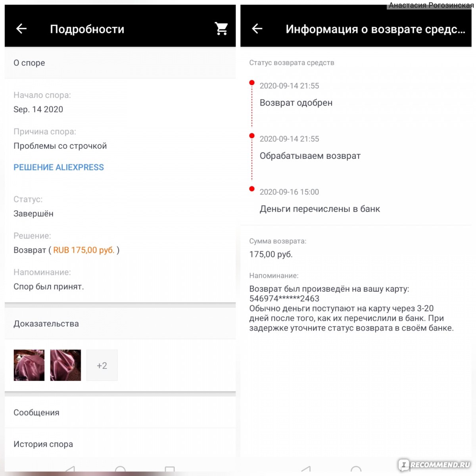
Task: Show the +2 additional evidence photos
Action: click(102, 365)
